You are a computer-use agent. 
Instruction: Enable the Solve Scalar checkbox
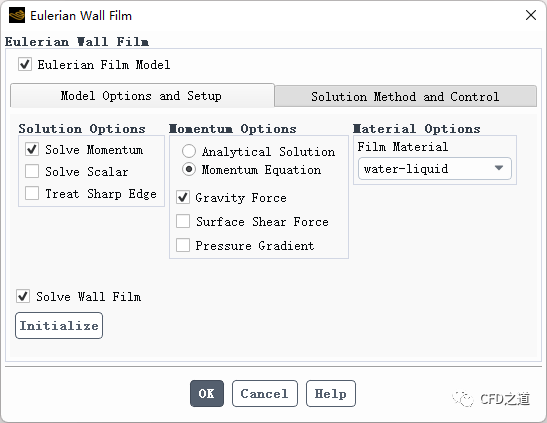[x=32, y=172]
